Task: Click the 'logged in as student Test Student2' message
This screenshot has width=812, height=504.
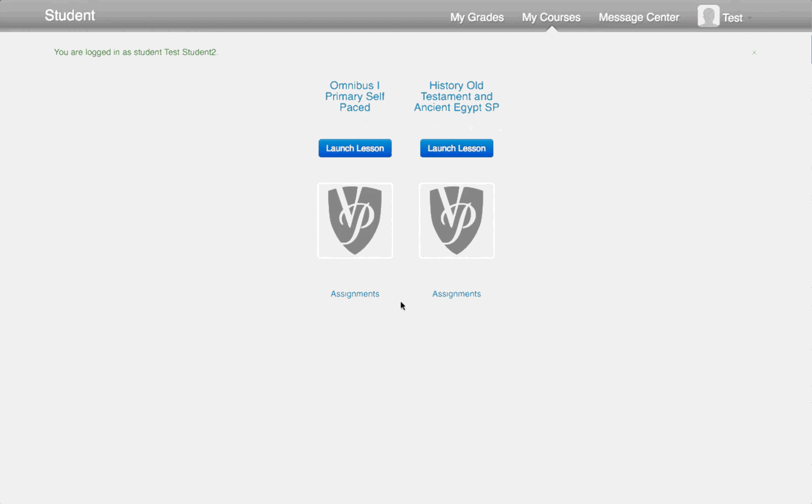Action: coord(136,52)
